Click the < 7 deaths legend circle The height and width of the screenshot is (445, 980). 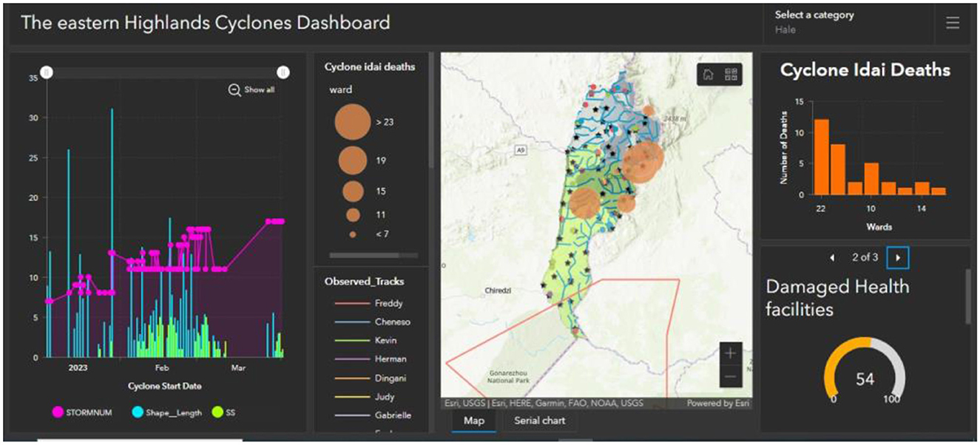click(x=353, y=234)
